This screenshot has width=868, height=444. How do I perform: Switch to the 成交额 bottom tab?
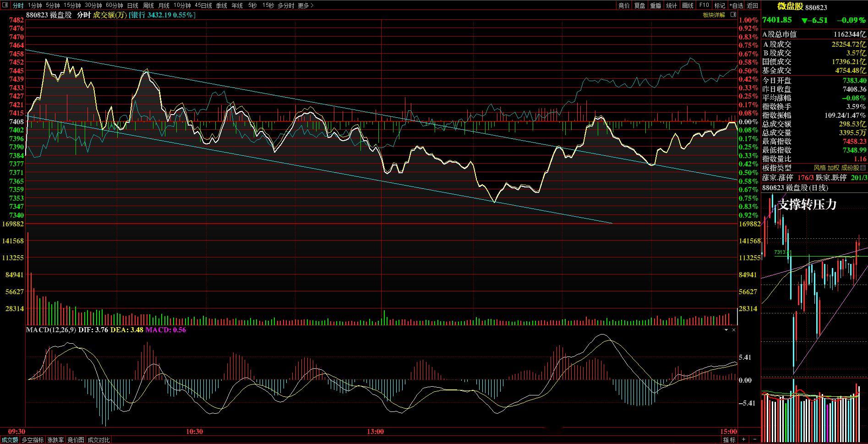tap(10, 440)
